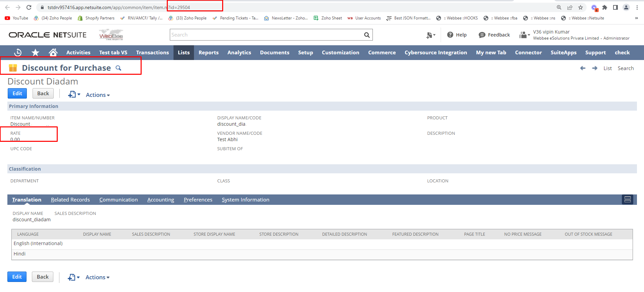Switch to the Accounting subtab

(x=160, y=200)
